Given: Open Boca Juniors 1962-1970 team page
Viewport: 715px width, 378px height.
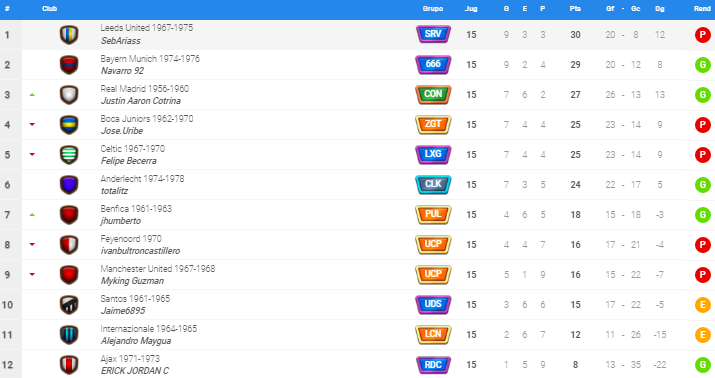Looking at the screenshot, I should point(147,119).
